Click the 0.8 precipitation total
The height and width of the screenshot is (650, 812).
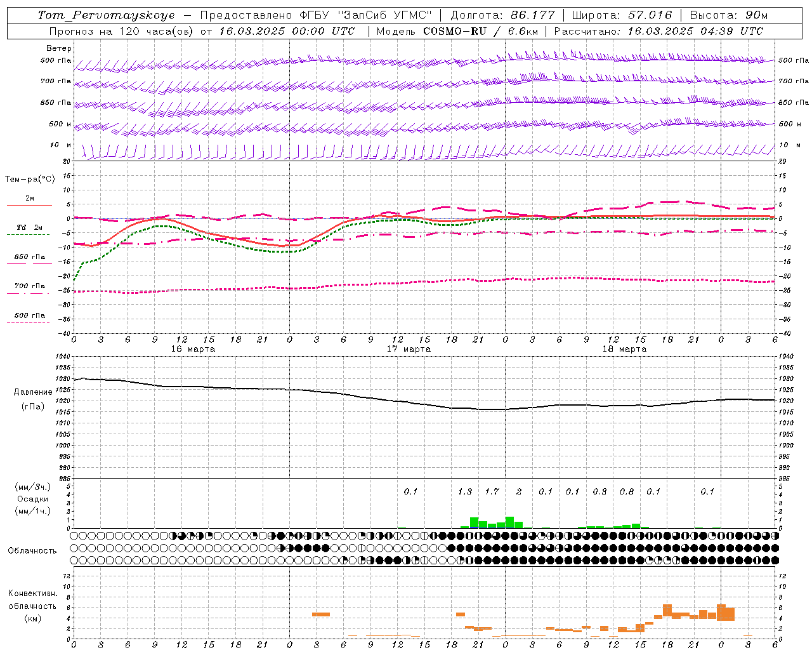[627, 491]
